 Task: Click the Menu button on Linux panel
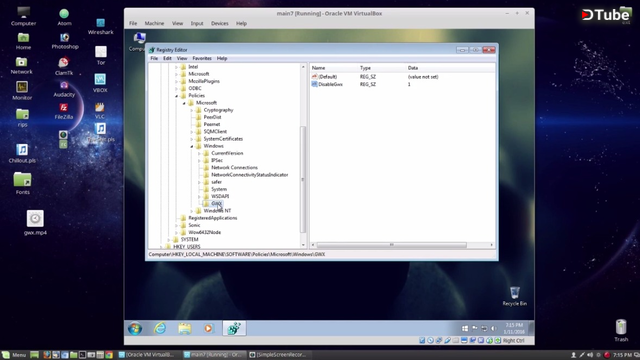coord(14,355)
